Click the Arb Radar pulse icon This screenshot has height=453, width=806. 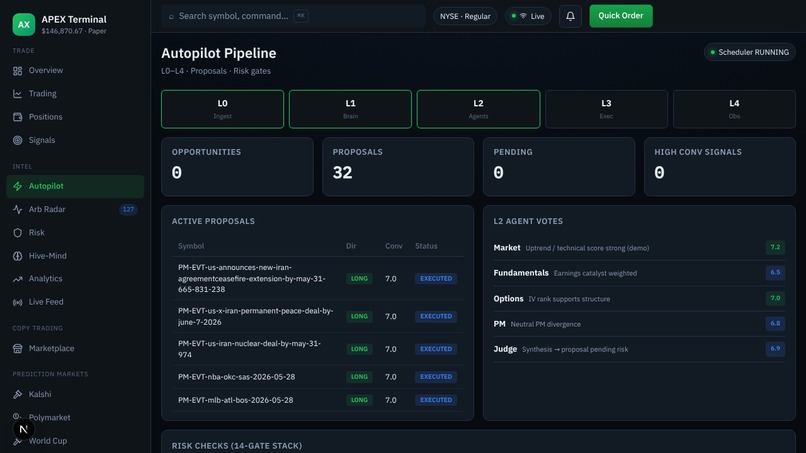[17, 209]
